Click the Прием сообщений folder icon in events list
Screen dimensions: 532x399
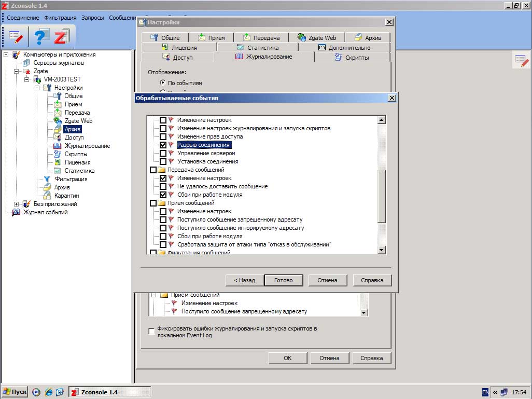[161, 203]
